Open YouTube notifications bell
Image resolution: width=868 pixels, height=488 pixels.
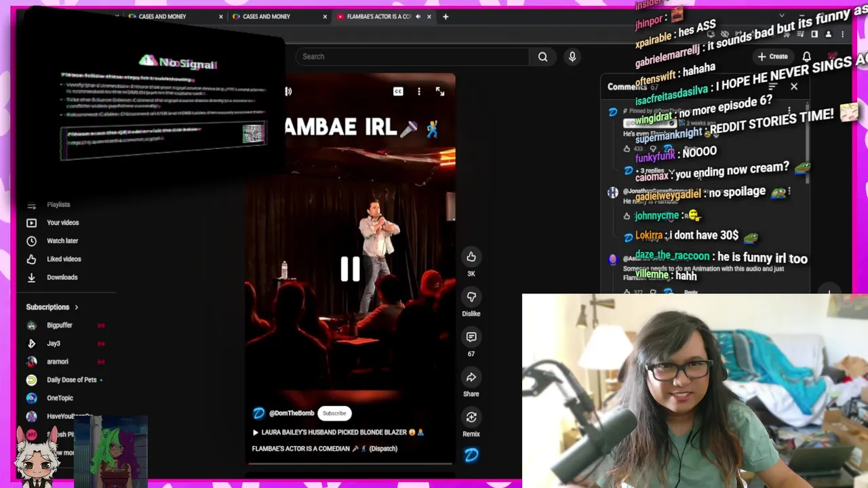[x=807, y=56]
